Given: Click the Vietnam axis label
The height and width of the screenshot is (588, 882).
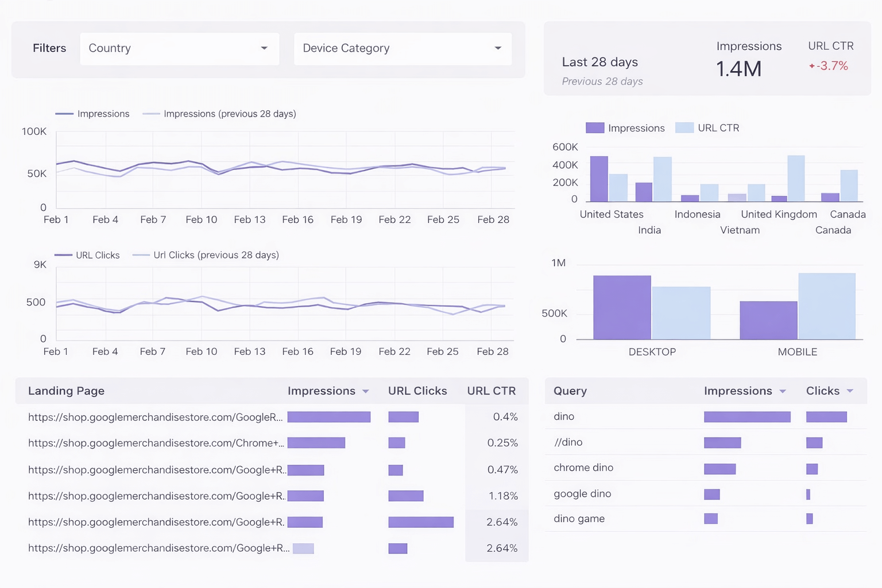Looking at the screenshot, I should tap(740, 230).
